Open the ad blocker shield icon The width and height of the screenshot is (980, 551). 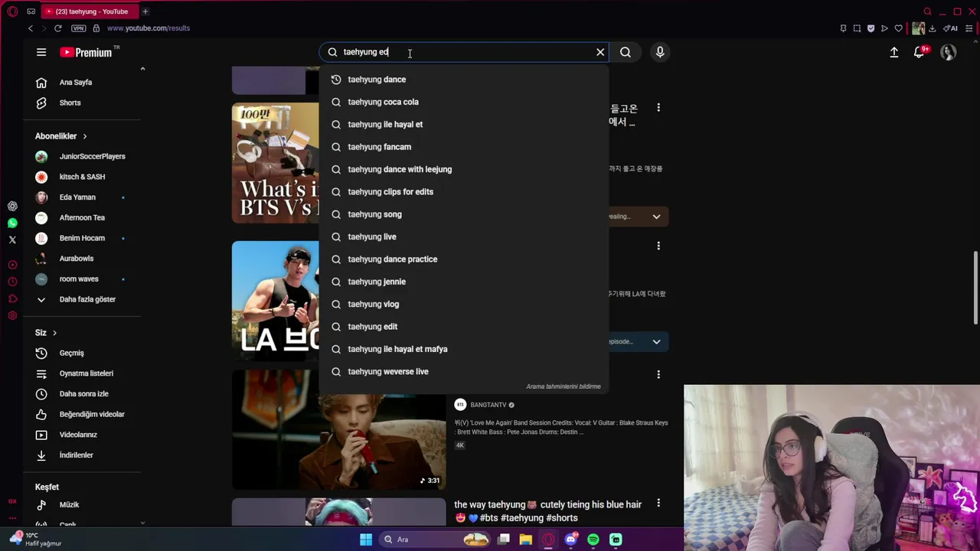point(871,28)
